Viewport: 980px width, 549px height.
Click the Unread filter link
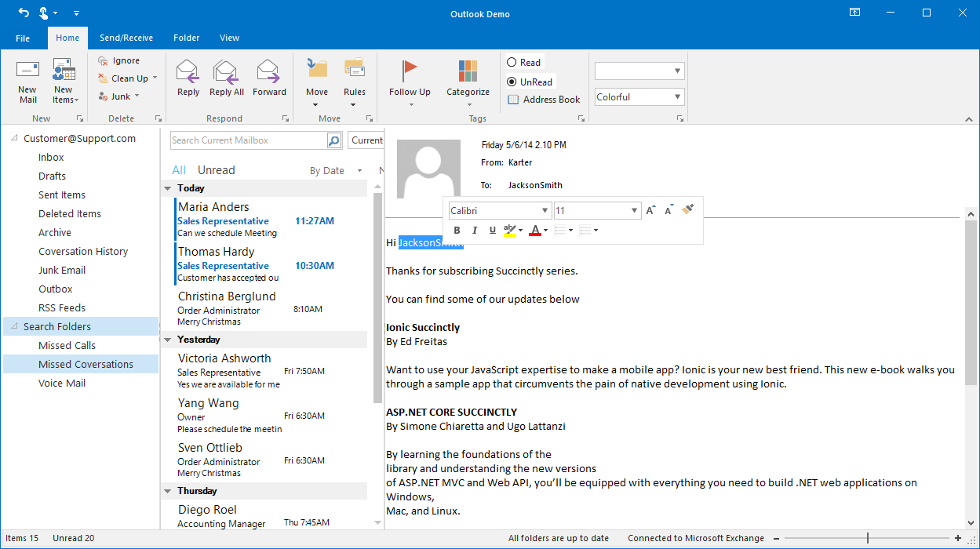pyautogui.click(x=216, y=169)
